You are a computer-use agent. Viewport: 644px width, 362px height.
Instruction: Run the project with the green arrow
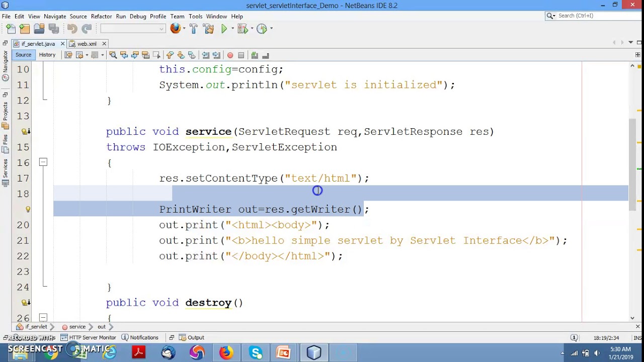click(x=224, y=29)
